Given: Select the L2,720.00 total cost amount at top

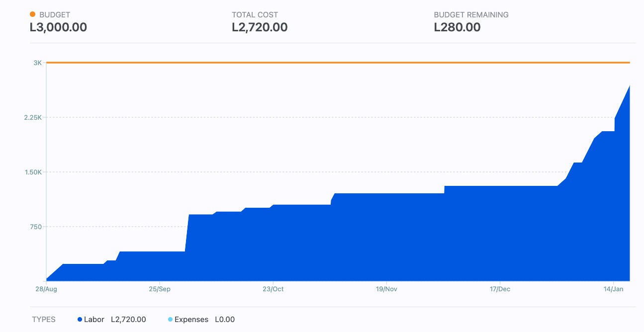Looking at the screenshot, I should coord(260,27).
